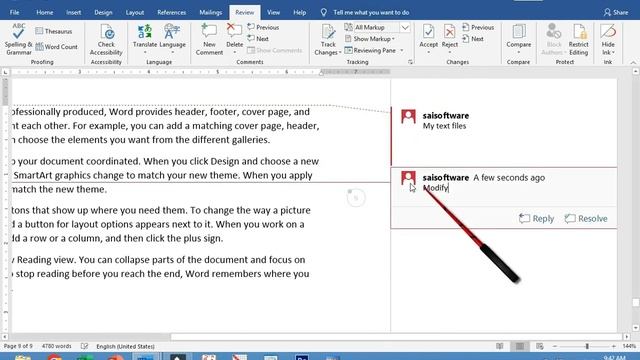Expand the Reject dropdown arrow
The height and width of the screenshot is (360, 640).
click(449, 53)
